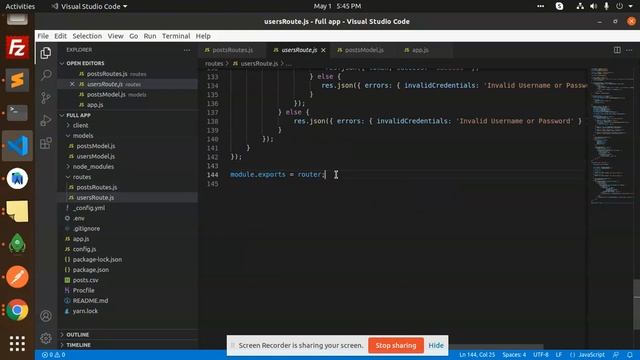This screenshot has height=360, width=640.
Task: Open Sticky Notes from the dock
Action: [x=17, y=211]
